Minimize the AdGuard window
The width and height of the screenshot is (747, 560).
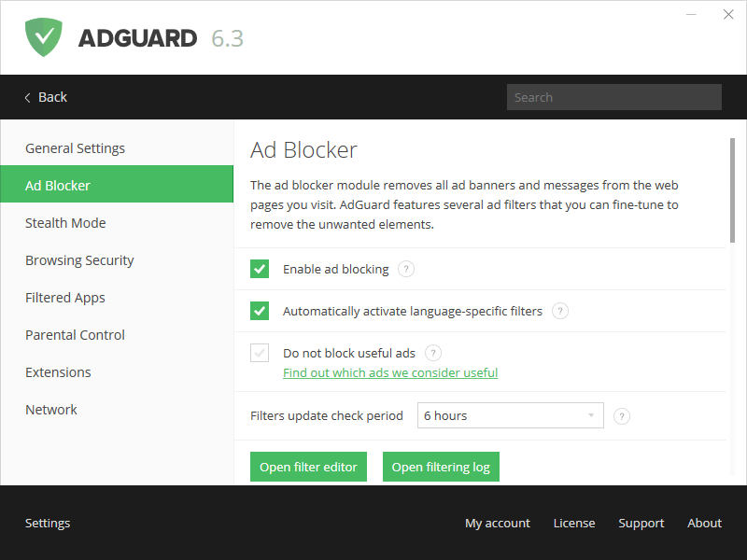(692, 15)
